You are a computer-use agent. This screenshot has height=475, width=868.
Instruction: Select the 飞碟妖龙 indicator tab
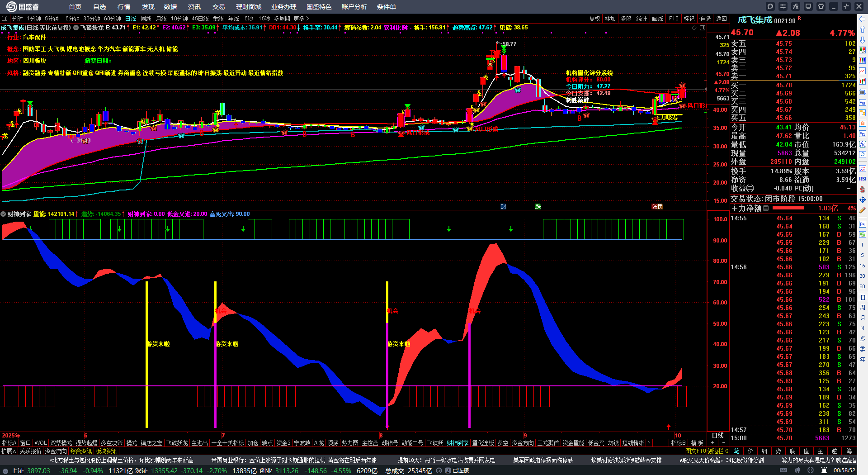tap(177, 443)
